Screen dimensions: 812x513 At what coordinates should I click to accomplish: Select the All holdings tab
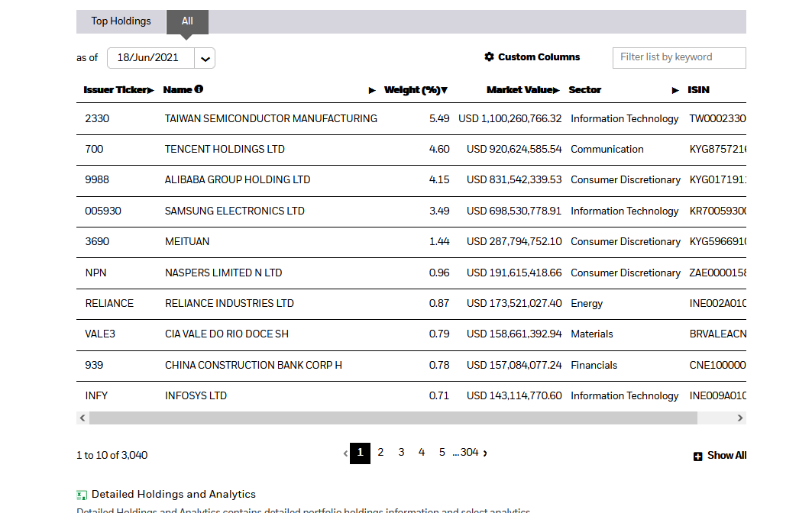(187, 21)
